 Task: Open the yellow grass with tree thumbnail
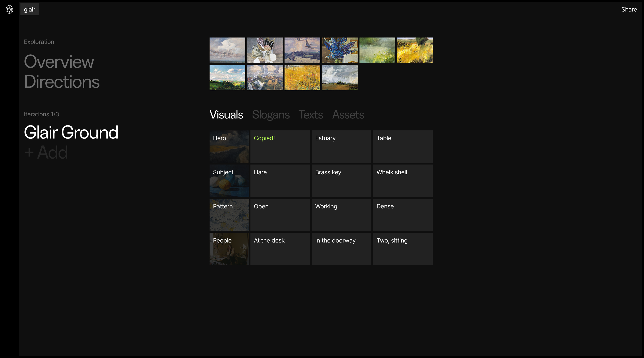point(415,50)
